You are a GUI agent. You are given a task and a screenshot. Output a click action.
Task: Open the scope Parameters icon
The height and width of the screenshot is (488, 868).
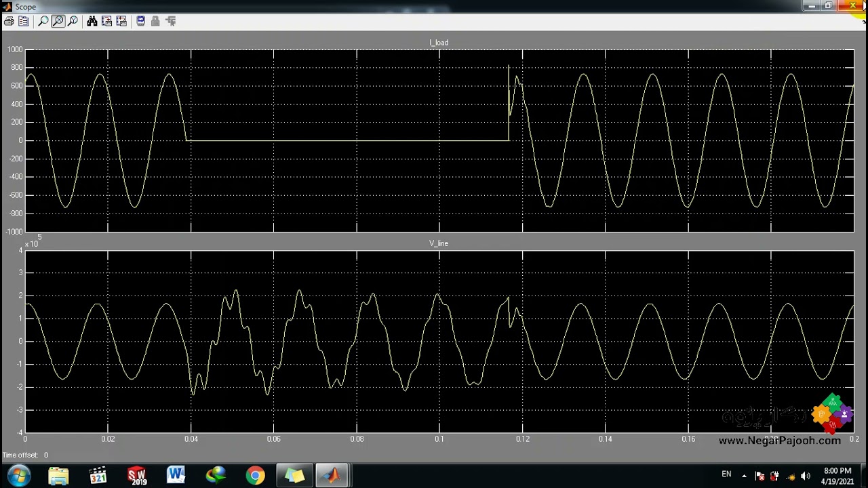tap(24, 21)
